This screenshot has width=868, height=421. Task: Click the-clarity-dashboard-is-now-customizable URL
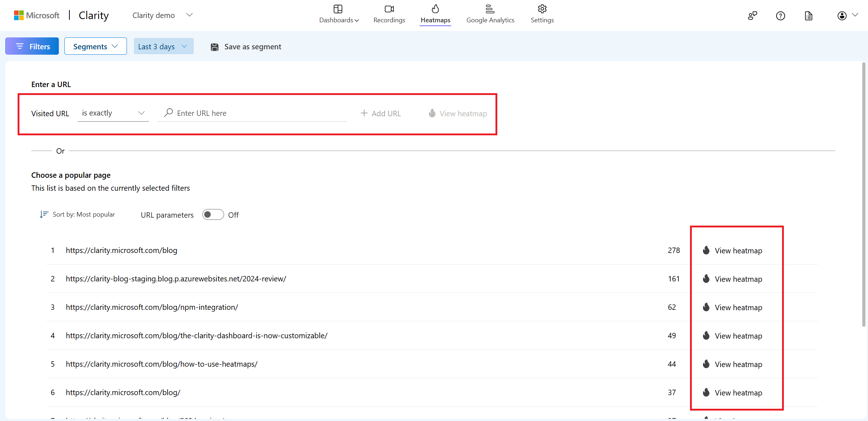(197, 335)
